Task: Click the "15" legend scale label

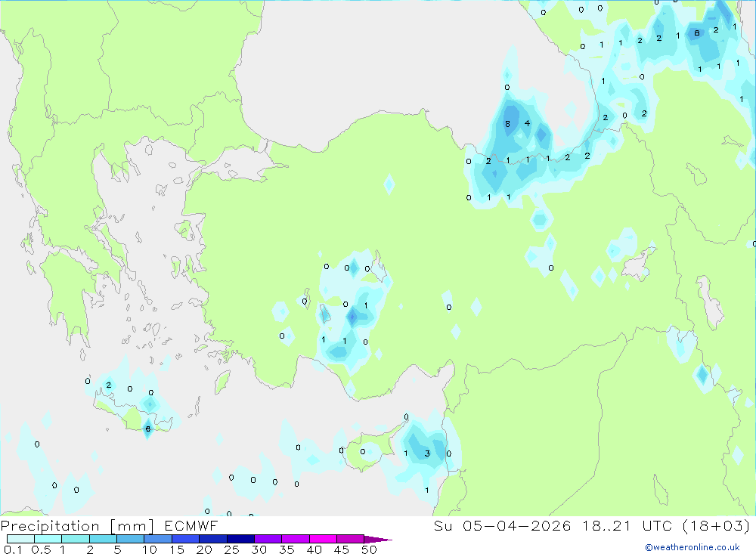Action: [177, 549]
